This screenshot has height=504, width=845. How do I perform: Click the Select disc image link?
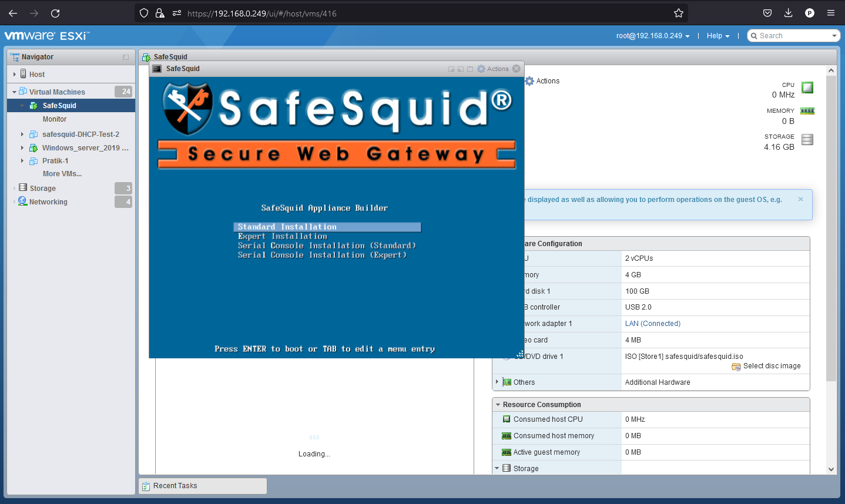770,366
